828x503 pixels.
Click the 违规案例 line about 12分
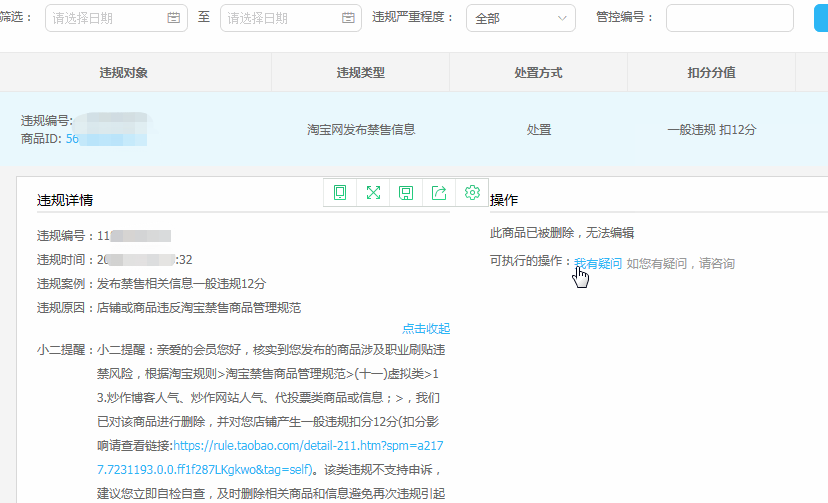tap(152, 283)
